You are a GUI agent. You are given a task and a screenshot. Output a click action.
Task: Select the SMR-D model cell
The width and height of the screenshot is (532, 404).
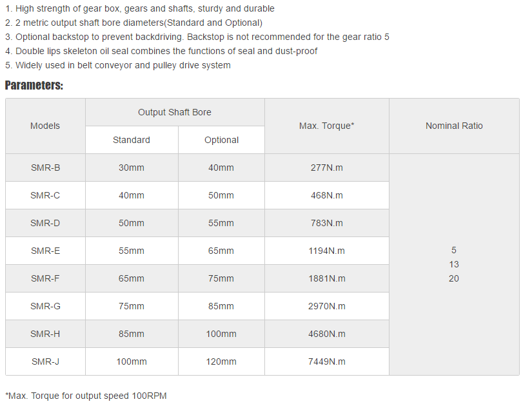(45, 223)
